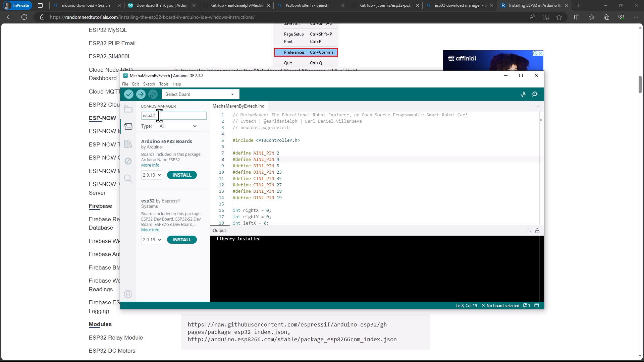Screen dimensions: 644x362
Task: Install esp32 by Espressif Systems package
Action: [x=182, y=240]
